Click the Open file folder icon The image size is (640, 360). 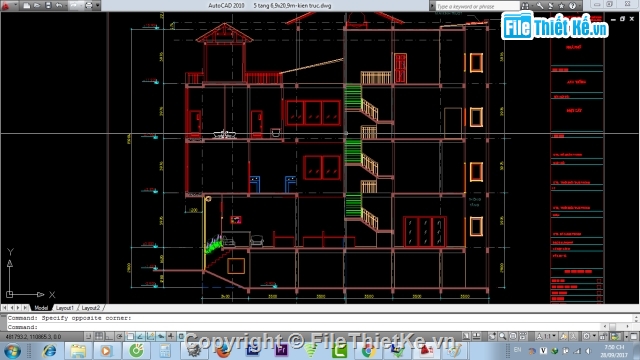37,6
